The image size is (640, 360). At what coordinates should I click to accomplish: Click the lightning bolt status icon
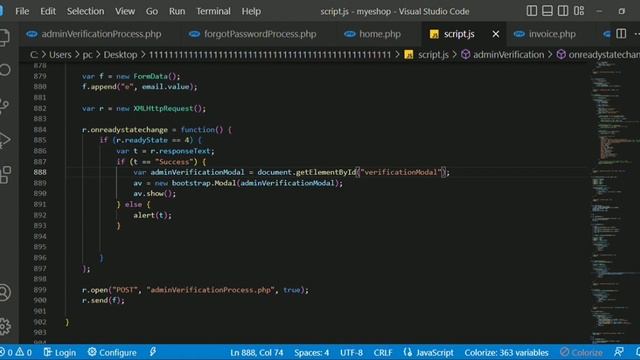pos(153,352)
